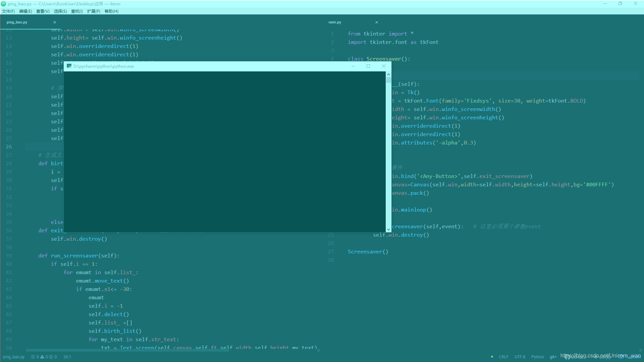Image resolution: width=644 pixels, height=362 pixels.
Task: Change the Python grammar selector
Action: coord(537,357)
